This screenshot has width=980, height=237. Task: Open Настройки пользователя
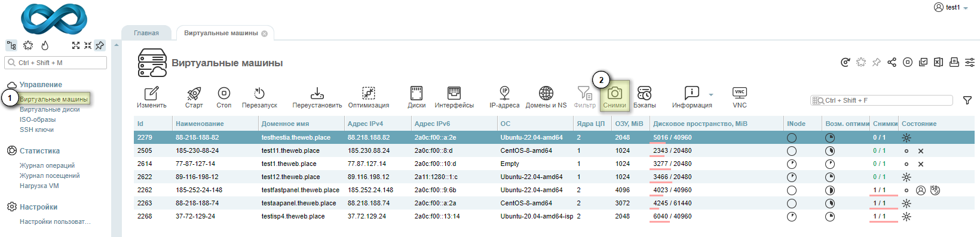coord(55,221)
